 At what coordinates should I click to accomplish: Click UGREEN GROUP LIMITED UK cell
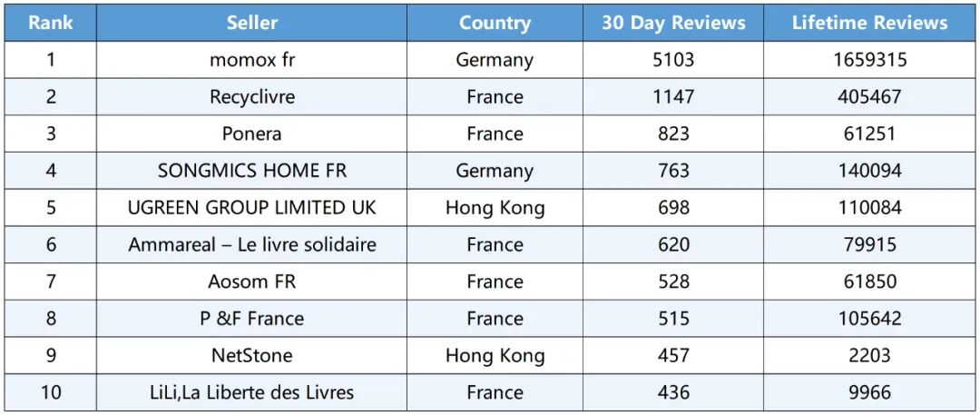(x=252, y=207)
